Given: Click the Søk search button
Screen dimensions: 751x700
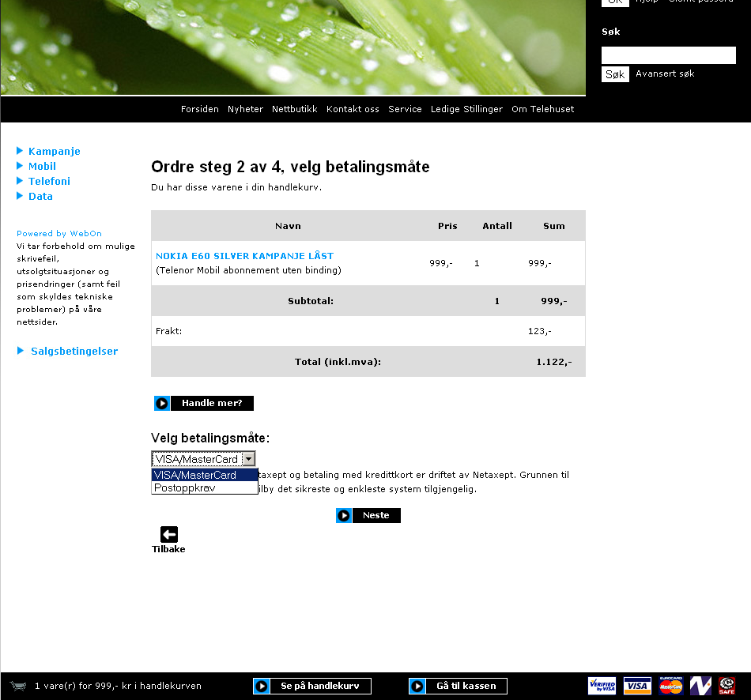Looking at the screenshot, I should tap(615, 74).
